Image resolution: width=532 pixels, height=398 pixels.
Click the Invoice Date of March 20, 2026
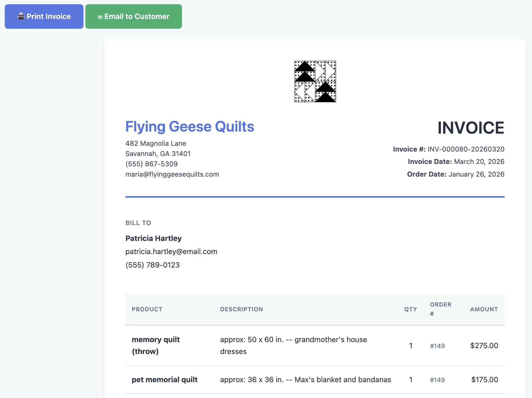tap(479, 161)
